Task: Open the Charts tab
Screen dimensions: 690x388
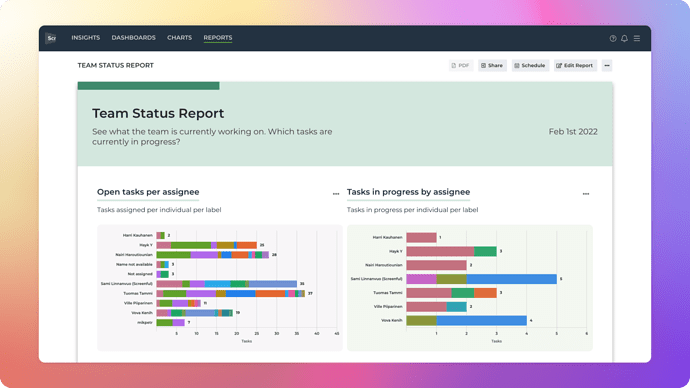Action: click(180, 38)
